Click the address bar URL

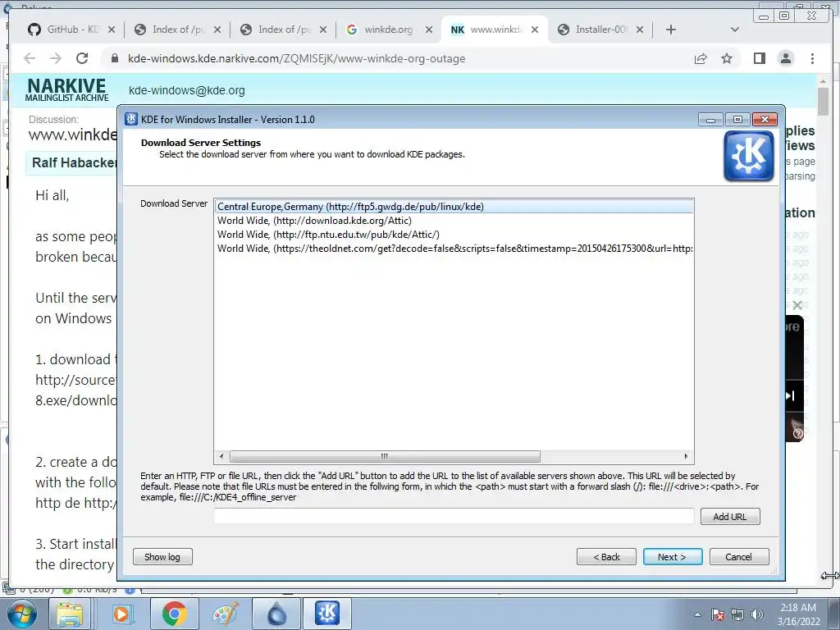point(296,58)
